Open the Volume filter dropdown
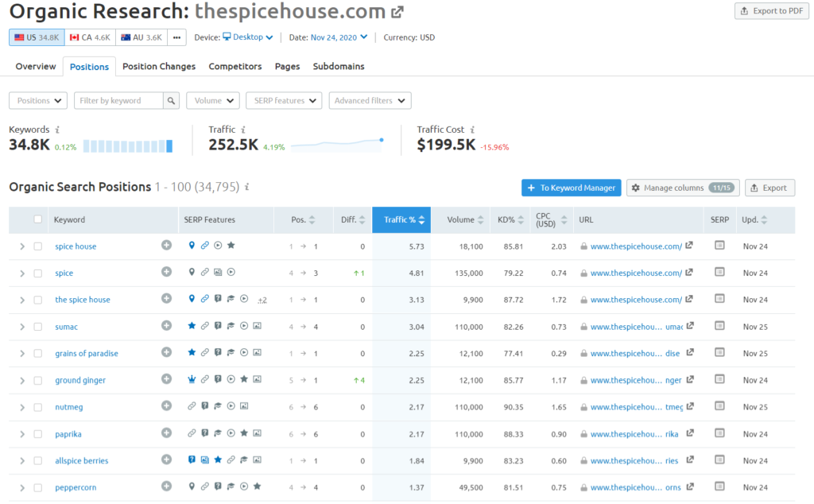Image resolution: width=814 pixels, height=504 pixels. [212, 101]
